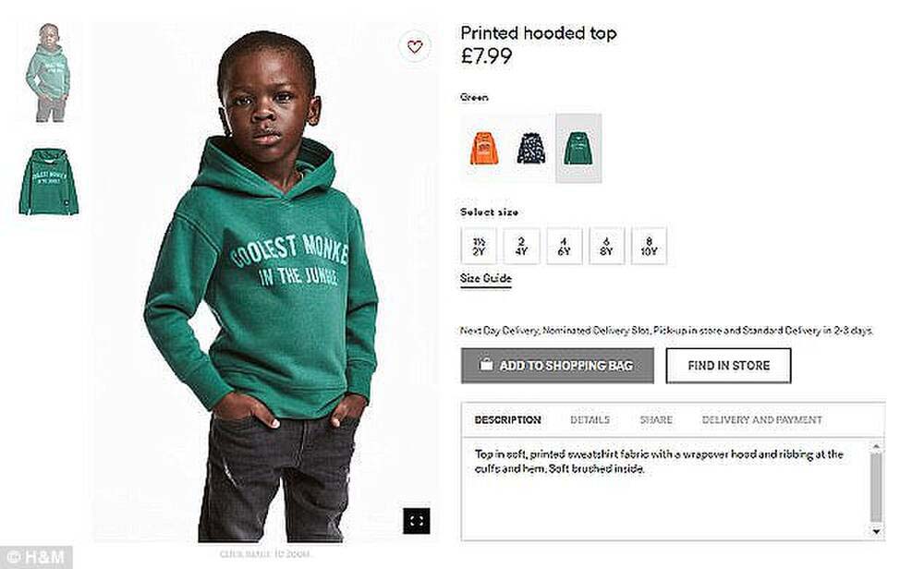
Task: Choose size 6-8Y
Action: (x=607, y=246)
